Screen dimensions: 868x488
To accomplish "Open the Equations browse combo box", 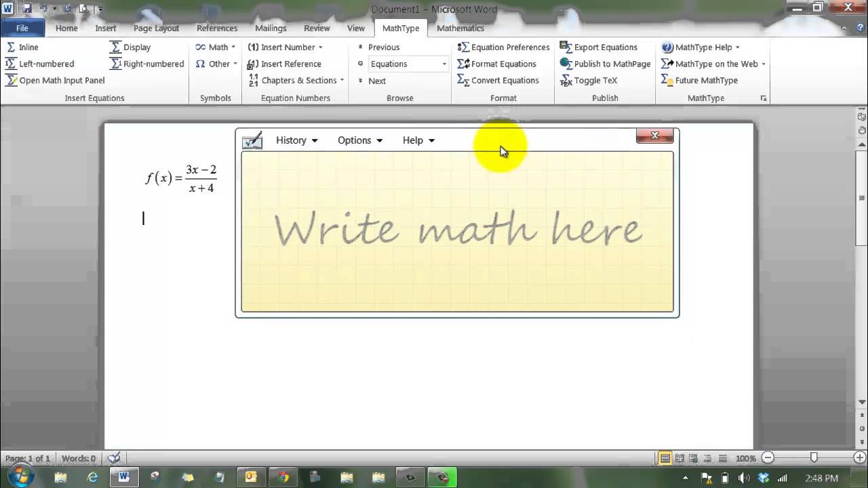I will coord(408,64).
